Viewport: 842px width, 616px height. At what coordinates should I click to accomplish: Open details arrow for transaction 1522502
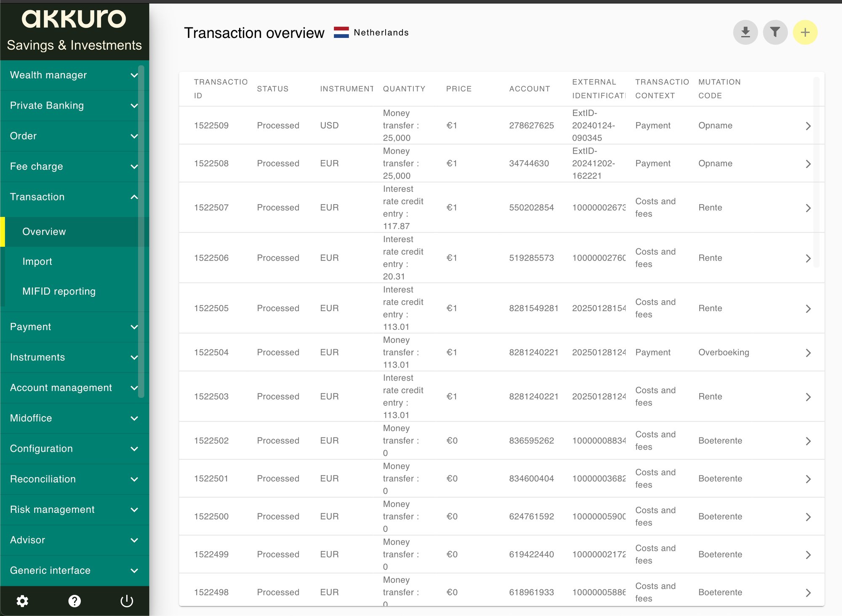808,441
